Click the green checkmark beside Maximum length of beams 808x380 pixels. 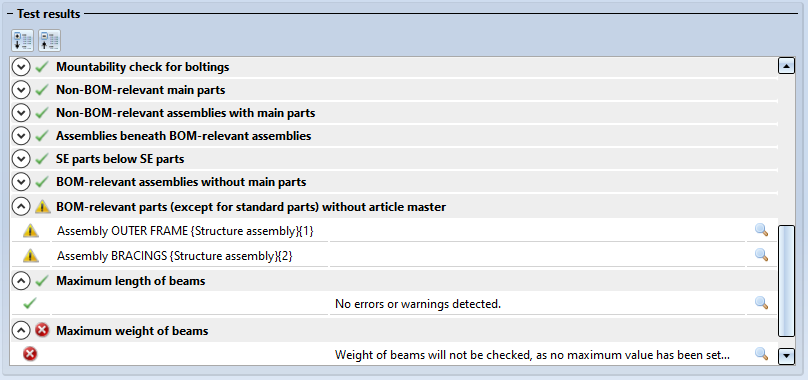42,280
